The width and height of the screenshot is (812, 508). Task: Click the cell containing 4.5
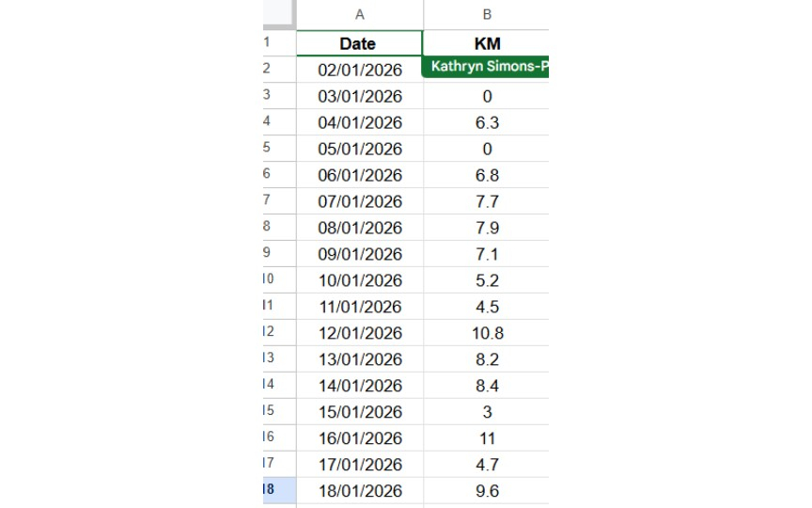486,307
